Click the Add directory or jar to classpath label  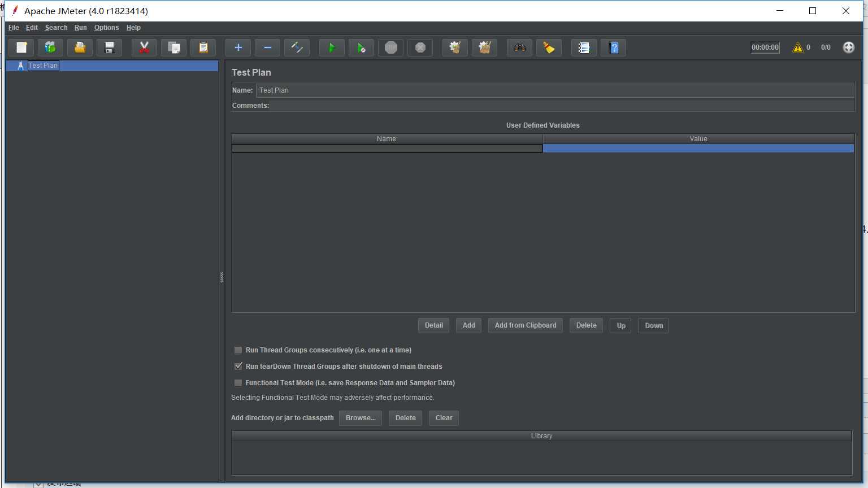click(283, 418)
